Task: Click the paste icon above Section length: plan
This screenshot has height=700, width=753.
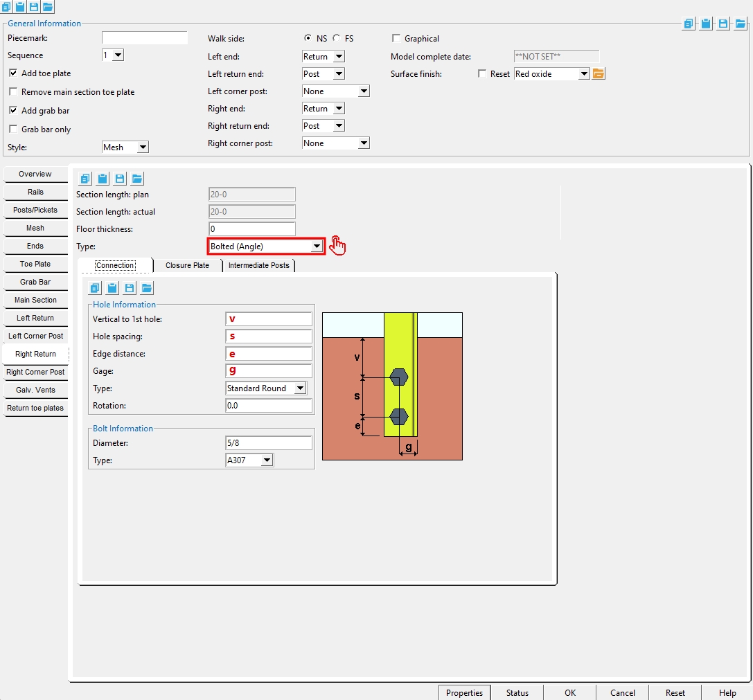Action: [x=103, y=179]
